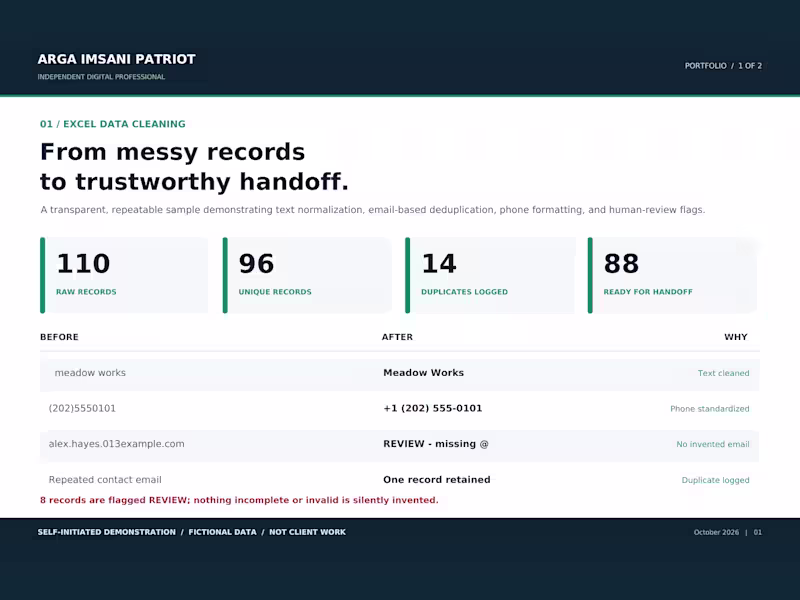Click the name "ARGA IMSANI PATRIOT"
Image resolution: width=800 pixels, height=600 pixels.
(116, 59)
